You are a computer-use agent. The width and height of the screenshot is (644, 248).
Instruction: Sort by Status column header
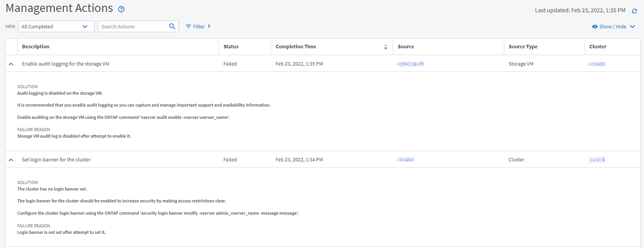(231, 47)
